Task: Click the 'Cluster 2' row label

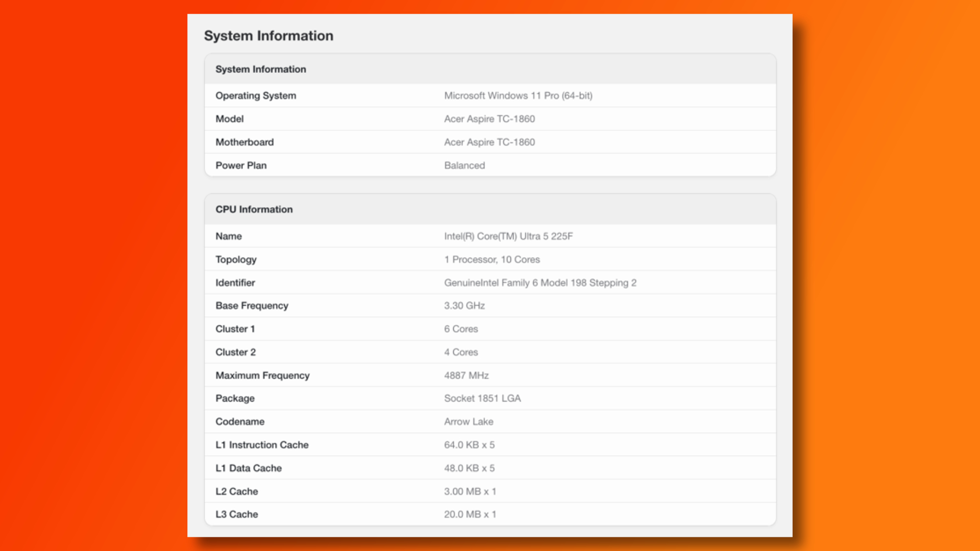Action: point(235,353)
